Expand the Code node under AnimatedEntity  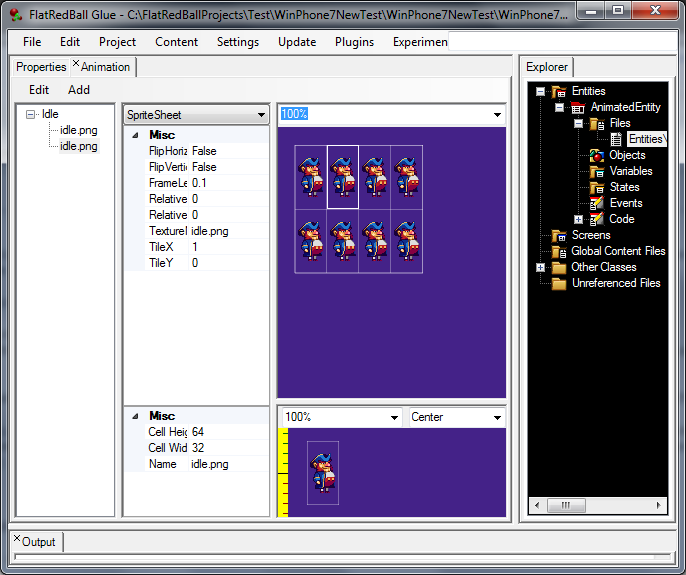(x=578, y=219)
